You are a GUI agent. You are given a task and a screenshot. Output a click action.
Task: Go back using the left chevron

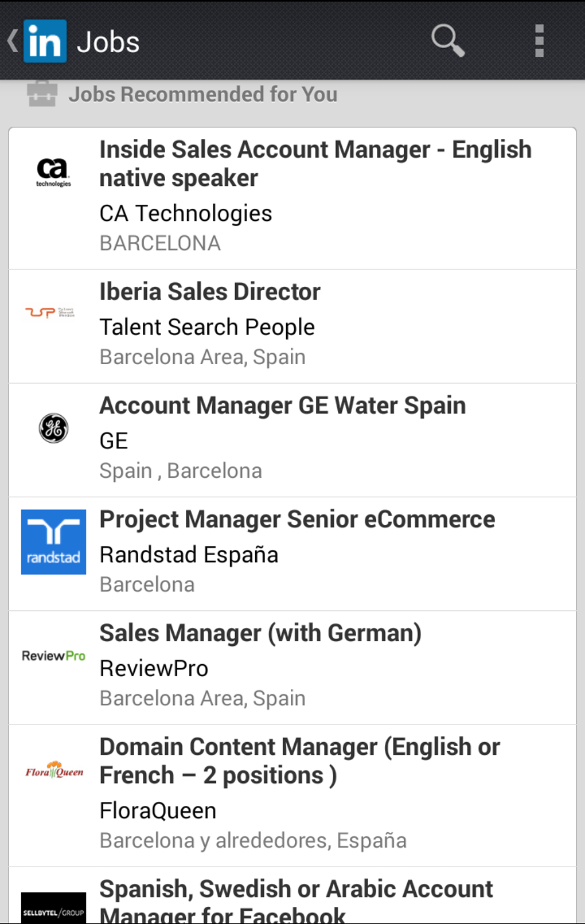pos(12,41)
